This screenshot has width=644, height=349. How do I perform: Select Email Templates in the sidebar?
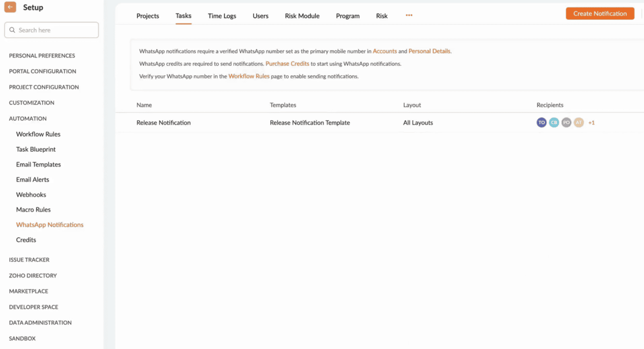[x=38, y=164]
